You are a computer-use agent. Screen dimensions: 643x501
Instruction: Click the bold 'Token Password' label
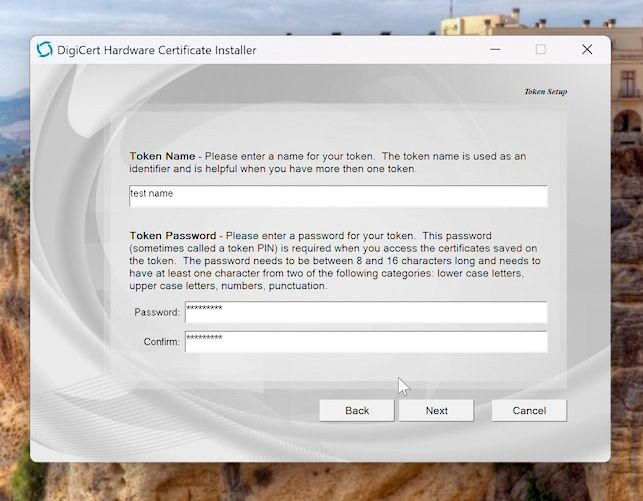click(x=172, y=235)
